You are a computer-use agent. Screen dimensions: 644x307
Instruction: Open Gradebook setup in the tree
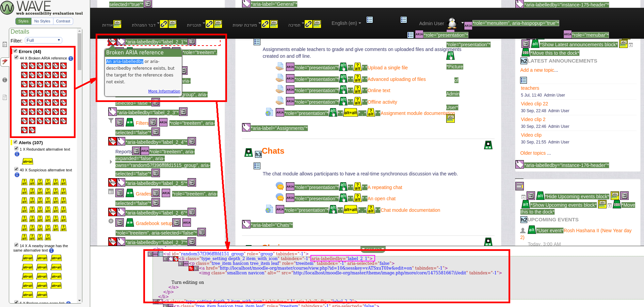click(x=154, y=223)
